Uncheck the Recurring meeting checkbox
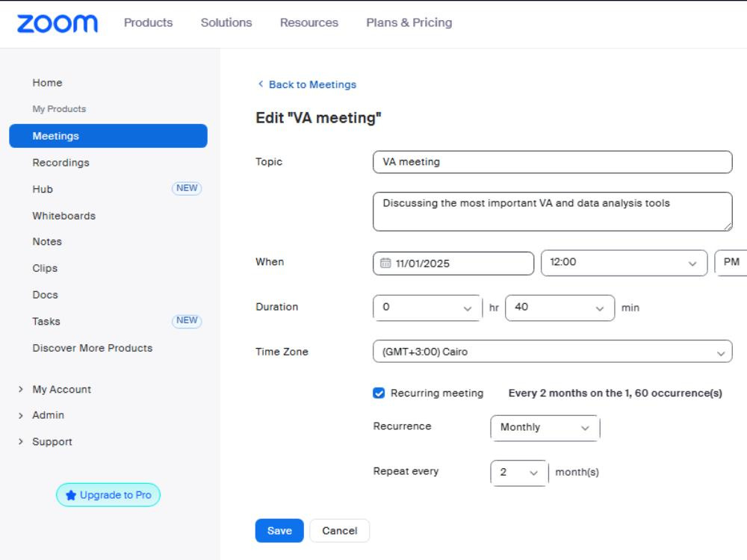 (x=379, y=393)
